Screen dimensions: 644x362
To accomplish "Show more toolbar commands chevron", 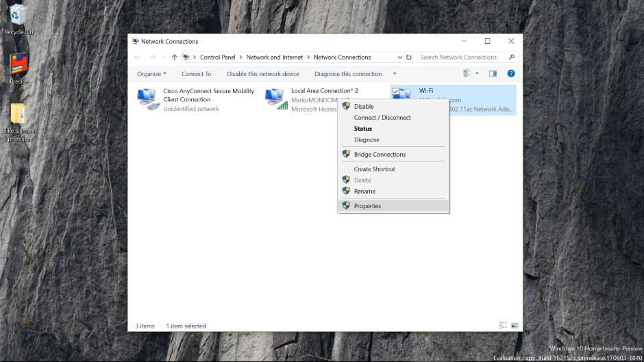I will tap(395, 74).
